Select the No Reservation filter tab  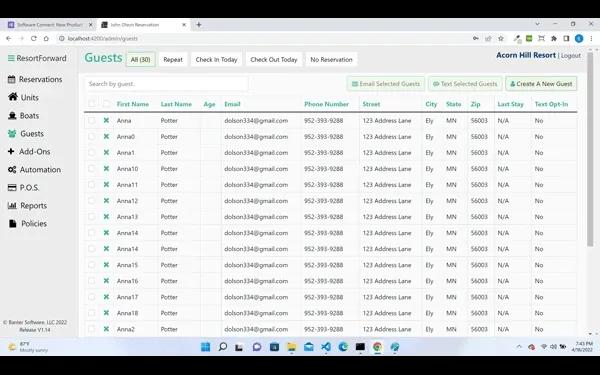tap(331, 60)
